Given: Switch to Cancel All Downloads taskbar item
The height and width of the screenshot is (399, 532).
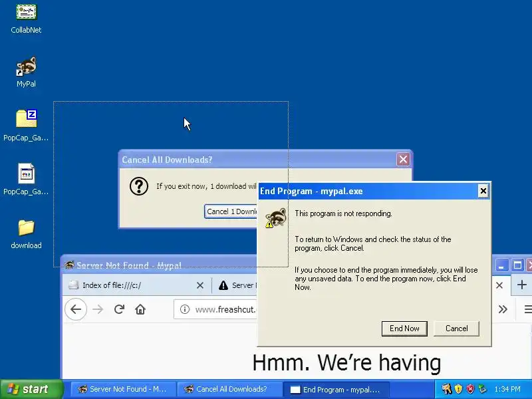Looking at the screenshot, I should click(229, 389).
